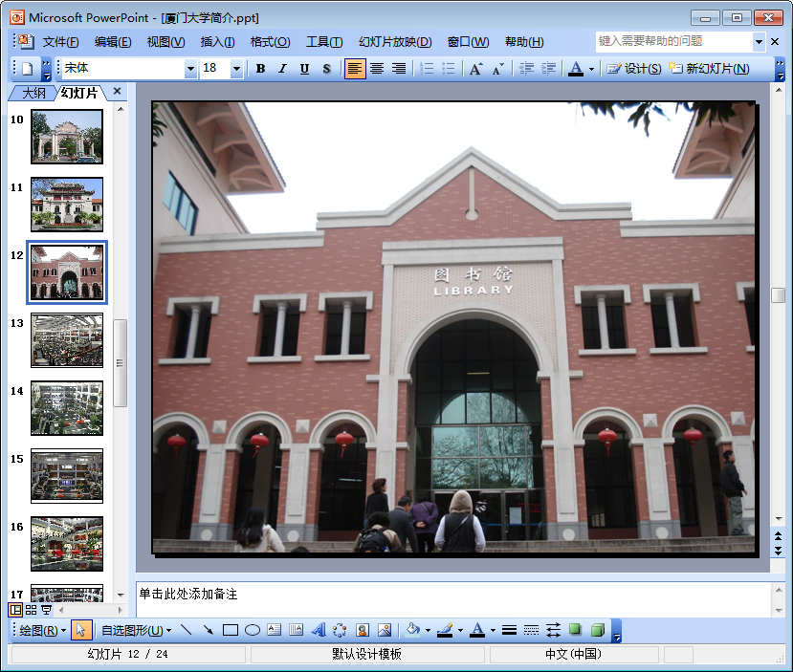Image resolution: width=793 pixels, height=672 pixels.
Task: Select slide 11 thumbnail
Action: point(67,205)
